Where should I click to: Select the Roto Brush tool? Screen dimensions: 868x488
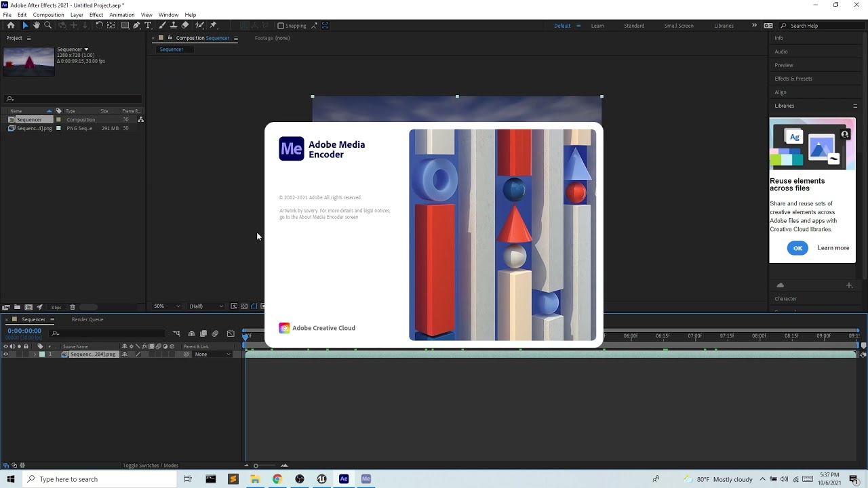tap(199, 25)
